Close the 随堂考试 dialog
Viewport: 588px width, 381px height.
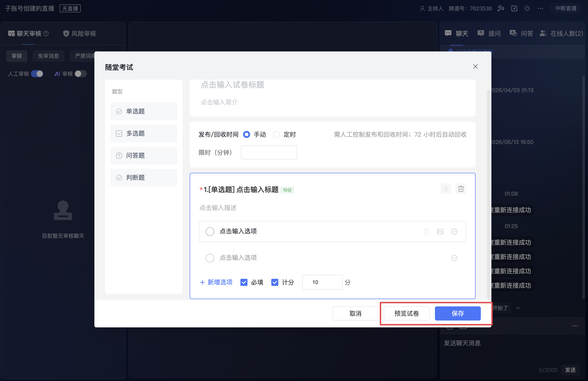[475, 66]
